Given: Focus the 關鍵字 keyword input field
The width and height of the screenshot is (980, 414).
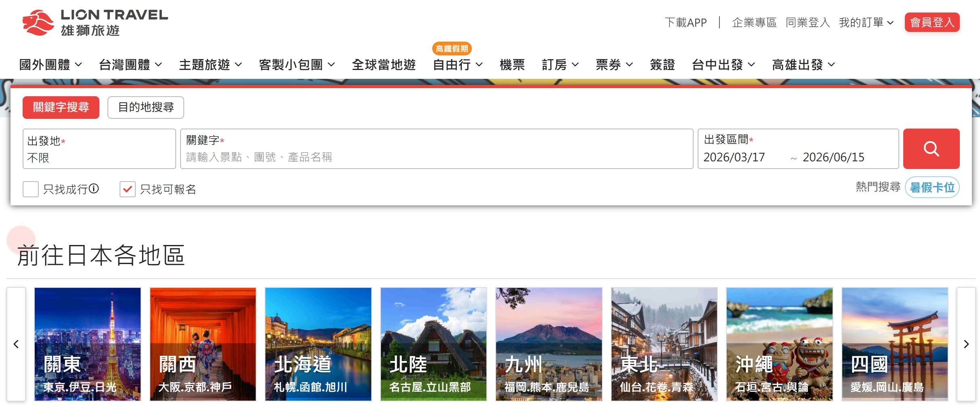Looking at the screenshot, I should click(x=436, y=157).
